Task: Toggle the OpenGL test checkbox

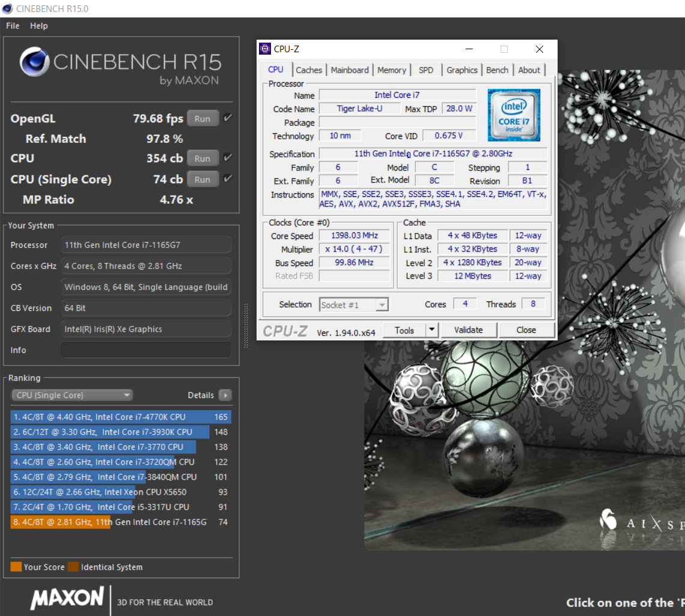Action: coord(228,118)
